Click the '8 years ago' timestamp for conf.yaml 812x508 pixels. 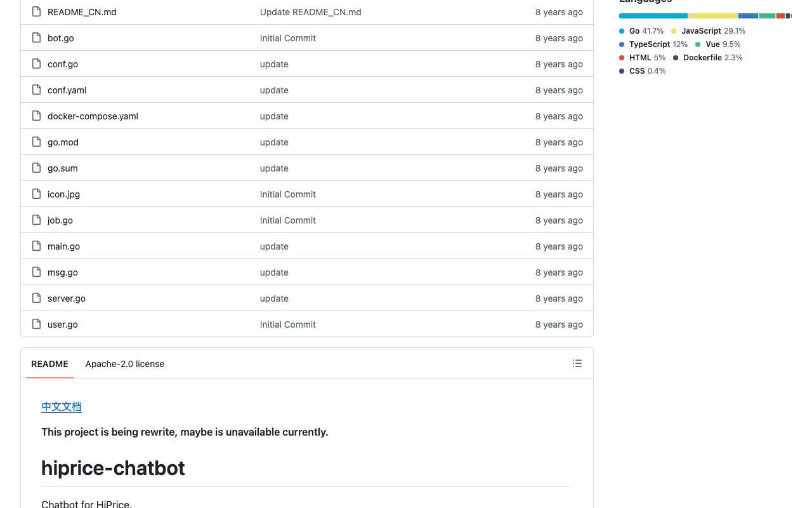pos(559,90)
